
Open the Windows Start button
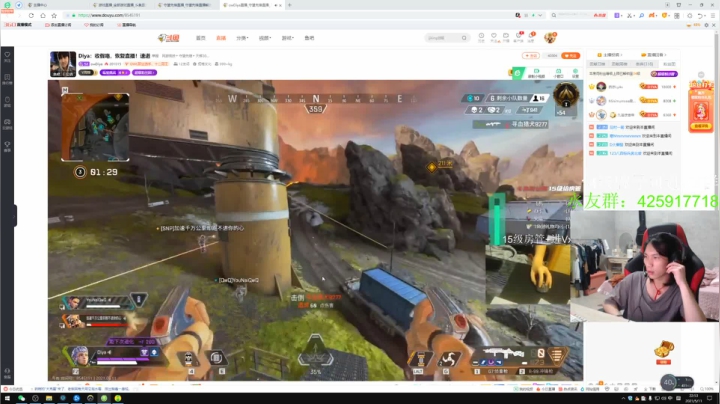point(7,398)
